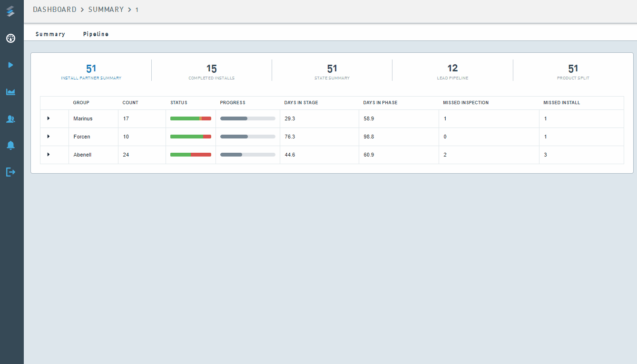Select the Summary tab
This screenshot has height=364, width=637.
(50, 34)
